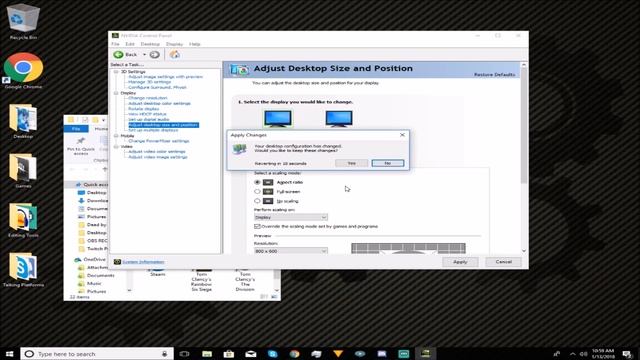The image size is (640, 360).
Task: Open the Recycle Bin desktop icon
Action: tap(23, 22)
